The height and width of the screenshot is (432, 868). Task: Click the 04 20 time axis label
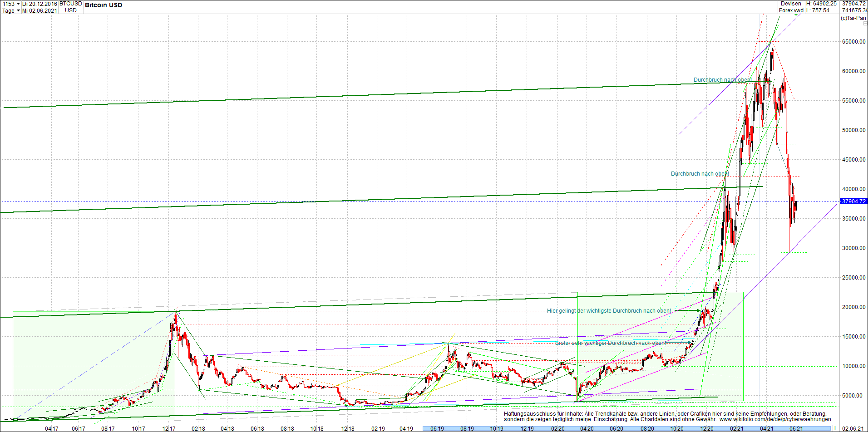tap(587, 428)
